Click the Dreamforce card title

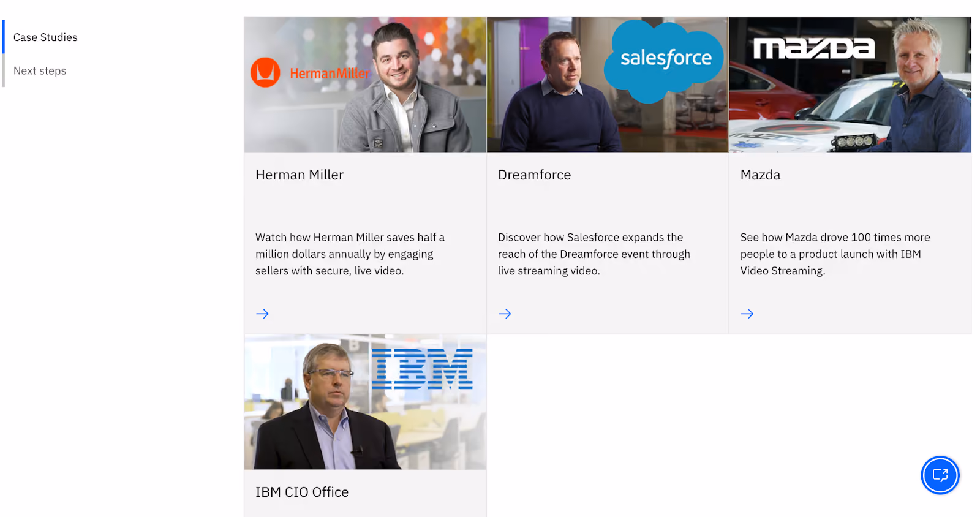pos(535,175)
